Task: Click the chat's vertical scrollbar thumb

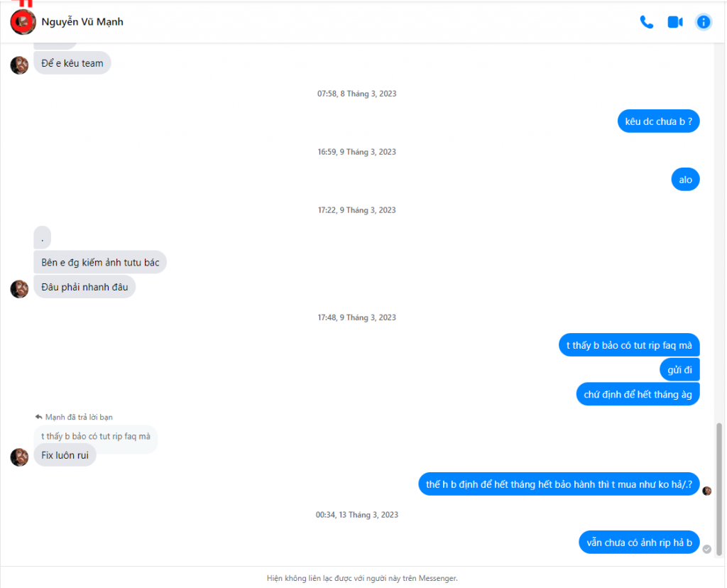Action: coord(719,489)
